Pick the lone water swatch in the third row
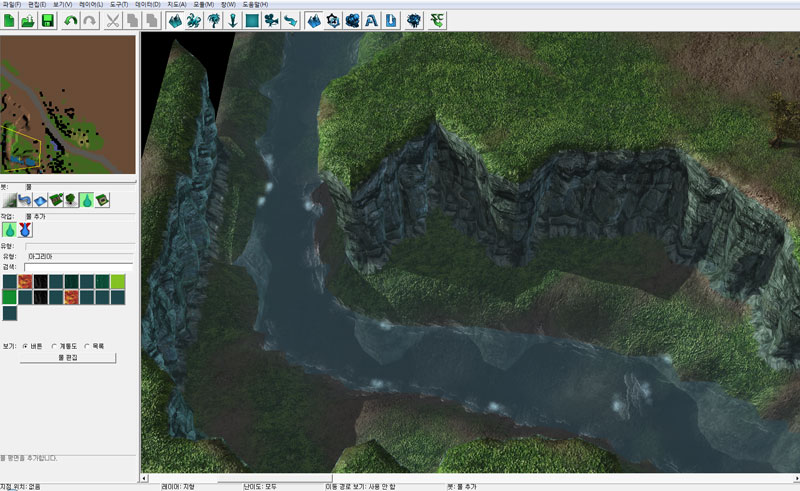The height and width of the screenshot is (491, 800). click(9, 313)
